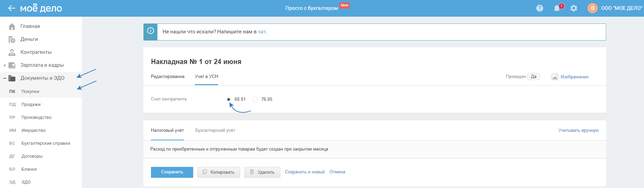This screenshot has width=644, height=188.
Task: Open the чат link in the banner
Action: 262,32
